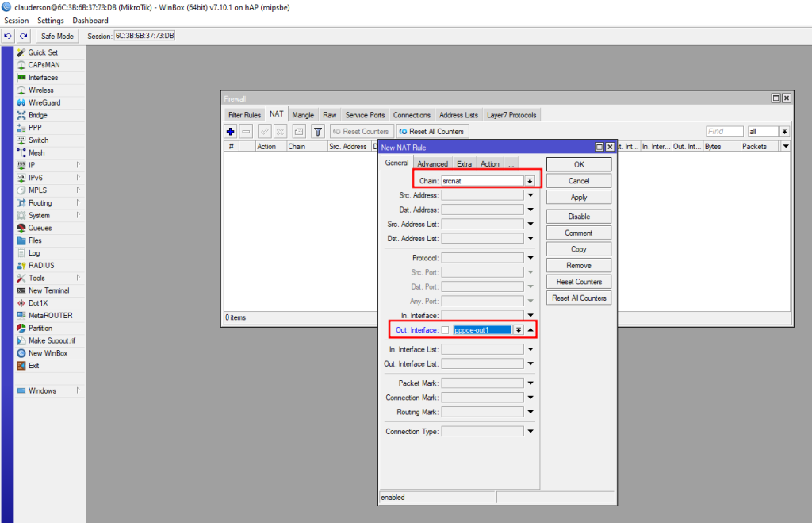Image resolution: width=812 pixels, height=523 pixels.
Task: Open the Log entry in sidebar
Action: pyautogui.click(x=34, y=253)
